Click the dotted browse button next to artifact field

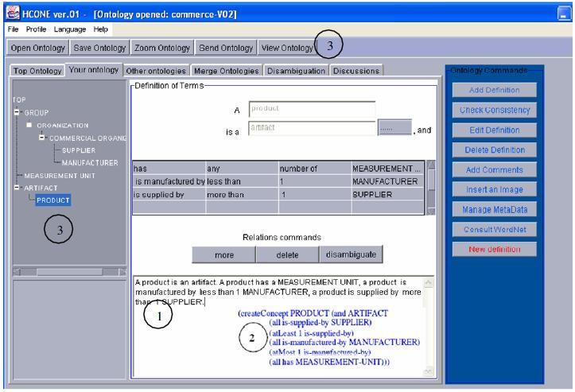pos(394,127)
